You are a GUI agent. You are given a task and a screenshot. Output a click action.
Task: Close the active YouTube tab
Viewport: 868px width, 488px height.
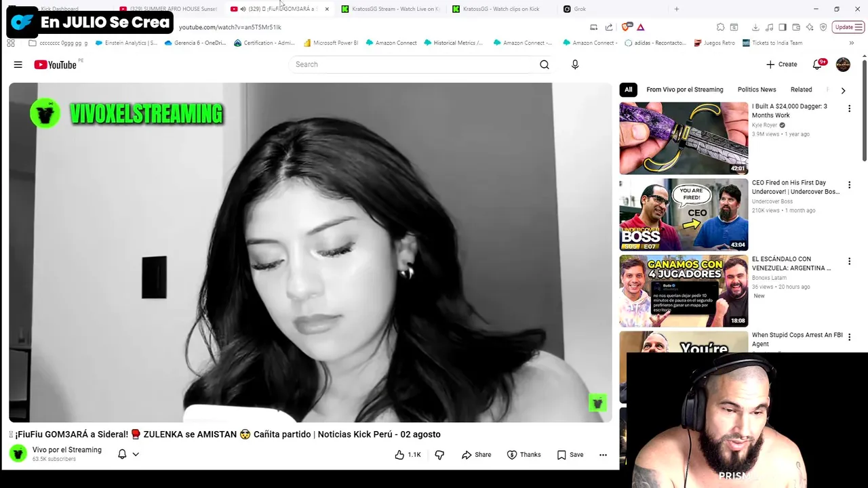point(327,9)
